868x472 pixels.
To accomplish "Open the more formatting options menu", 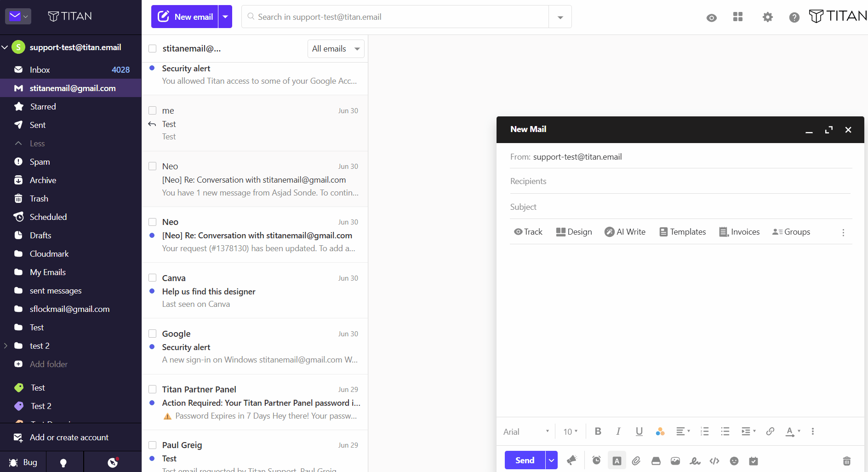I will (812, 432).
